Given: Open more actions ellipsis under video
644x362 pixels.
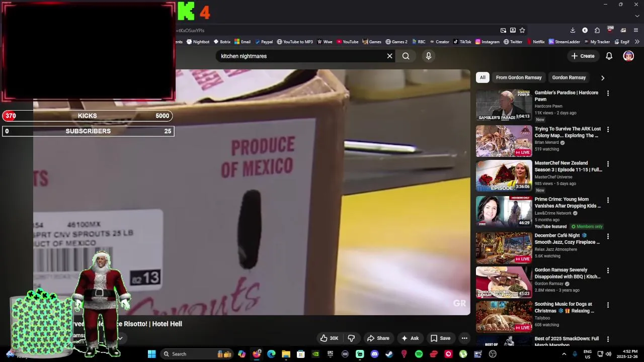Looking at the screenshot, I should pyautogui.click(x=464, y=338).
